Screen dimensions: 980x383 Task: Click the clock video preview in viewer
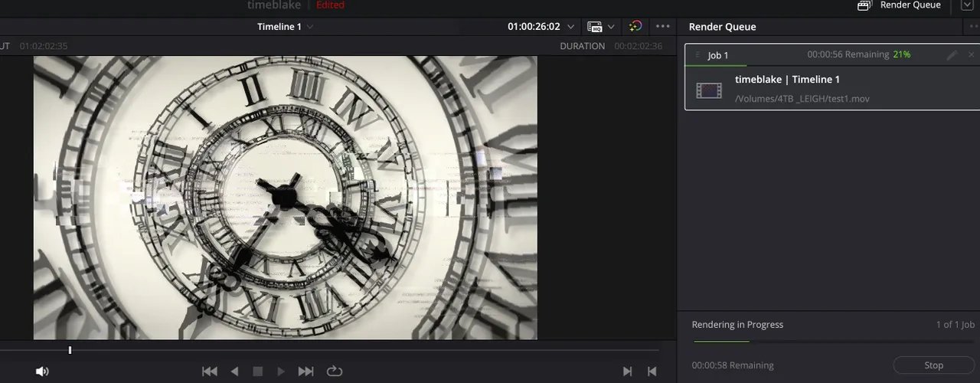285,198
